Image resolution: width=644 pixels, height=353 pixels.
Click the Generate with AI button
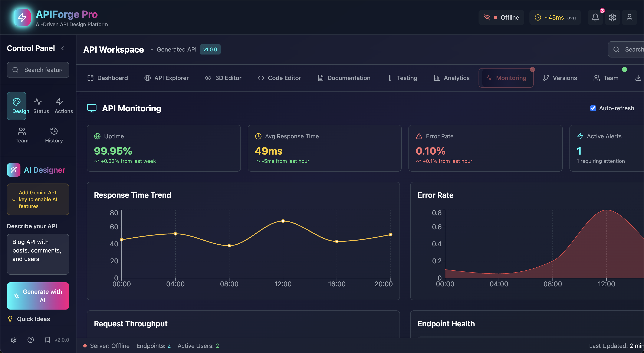pos(38,296)
